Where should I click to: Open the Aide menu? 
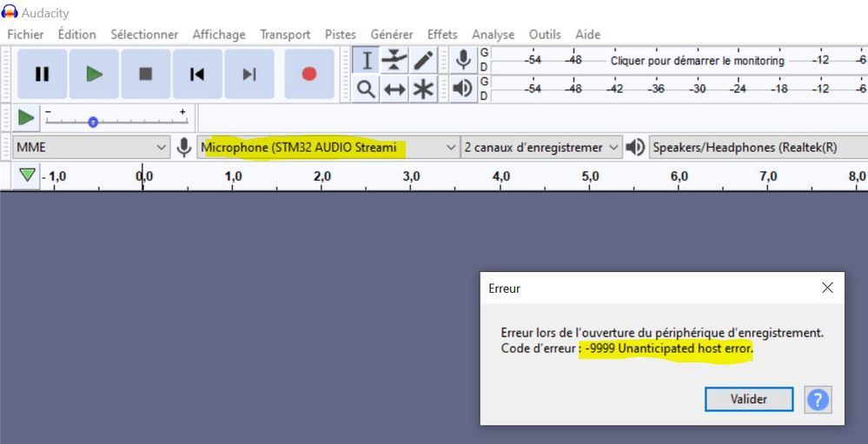pos(588,35)
